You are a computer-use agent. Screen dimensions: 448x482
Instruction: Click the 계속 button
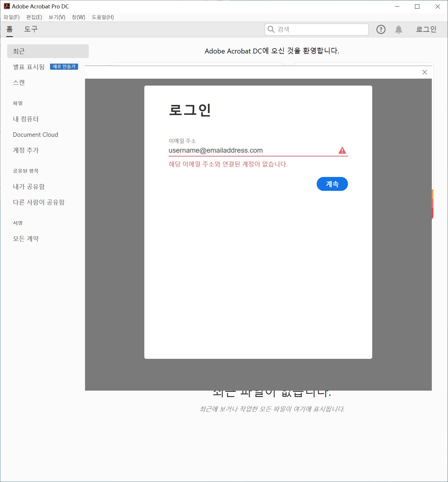332,184
